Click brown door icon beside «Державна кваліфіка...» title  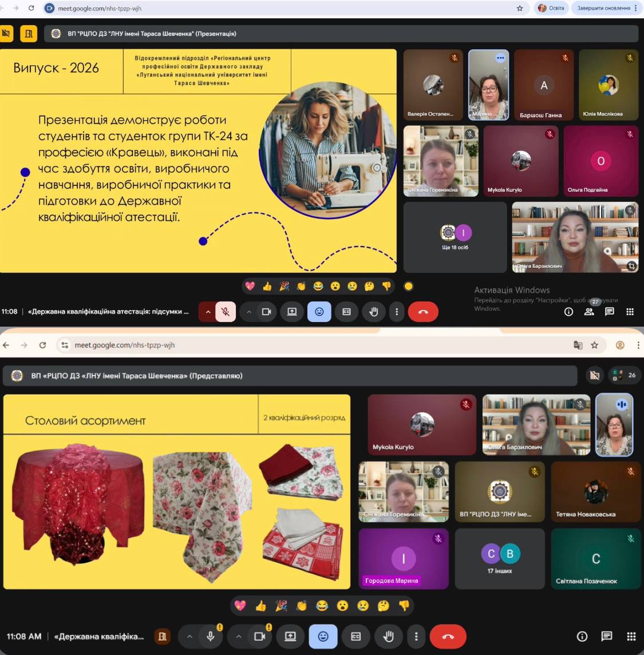(163, 637)
